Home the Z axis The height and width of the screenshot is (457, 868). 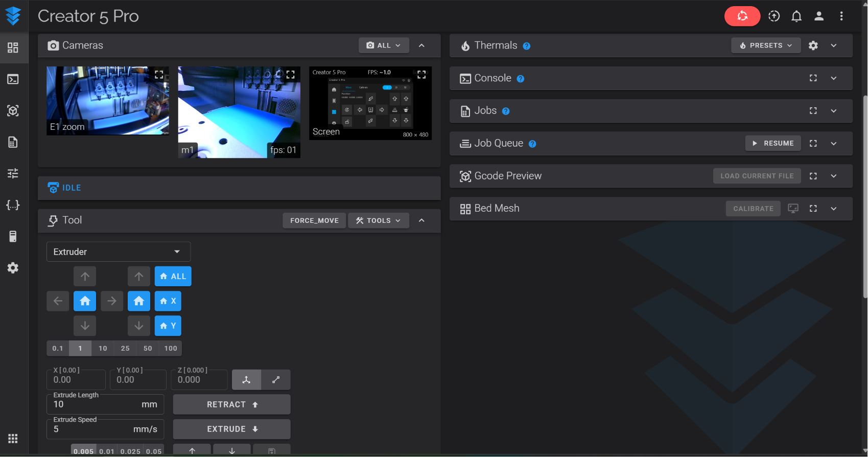[139, 301]
